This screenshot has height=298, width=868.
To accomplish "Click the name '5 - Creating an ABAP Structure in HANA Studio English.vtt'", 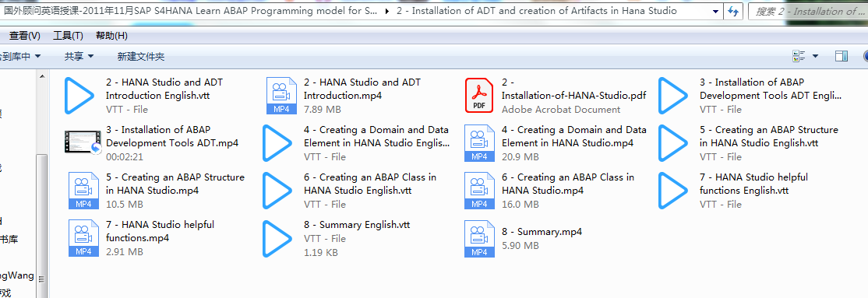I will tap(769, 137).
